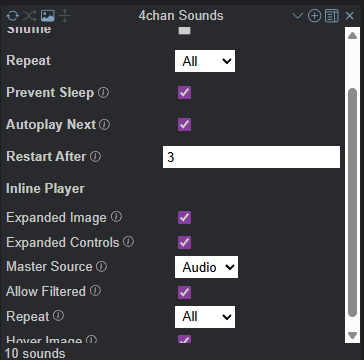364x360 pixels.
Task: Uncheck the Allow Filtered checkbox
Action: (x=184, y=292)
